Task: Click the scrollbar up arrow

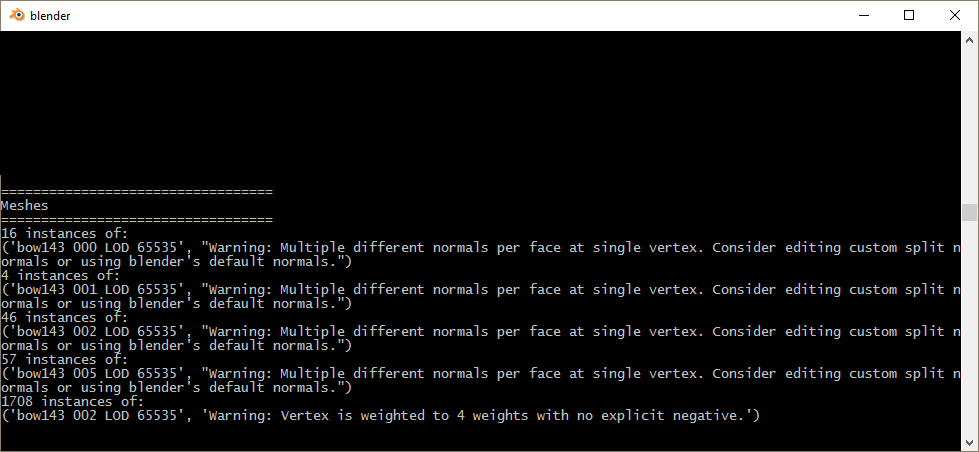Action: pyautogui.click(x=969, y=39)
